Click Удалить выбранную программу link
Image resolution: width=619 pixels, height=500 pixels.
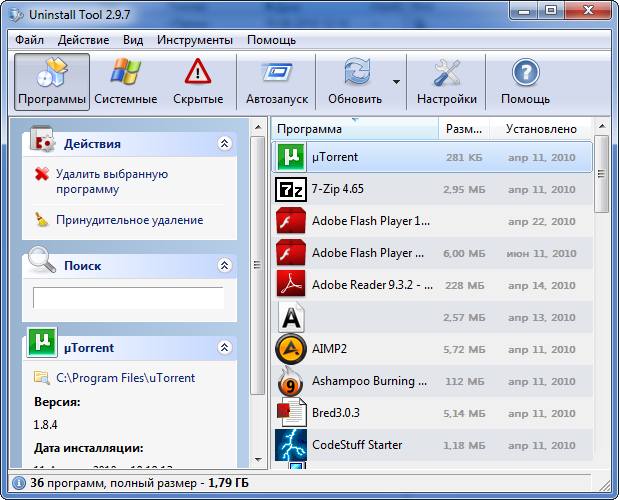[x=112, y=182]
